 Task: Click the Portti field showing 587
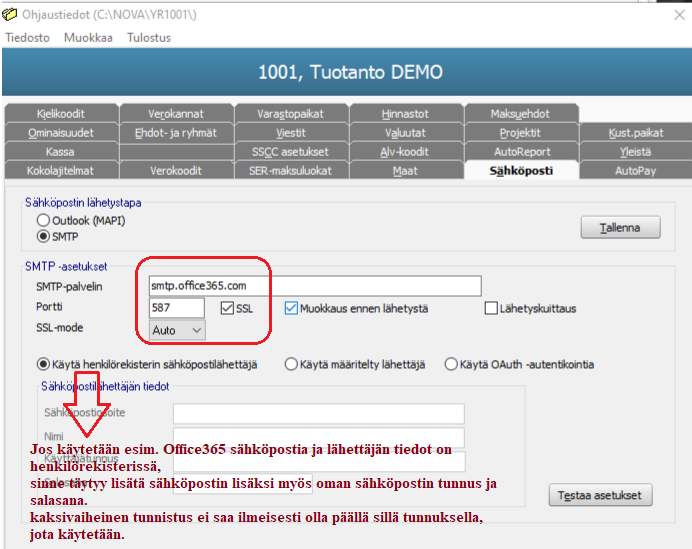tap(177, 308)
